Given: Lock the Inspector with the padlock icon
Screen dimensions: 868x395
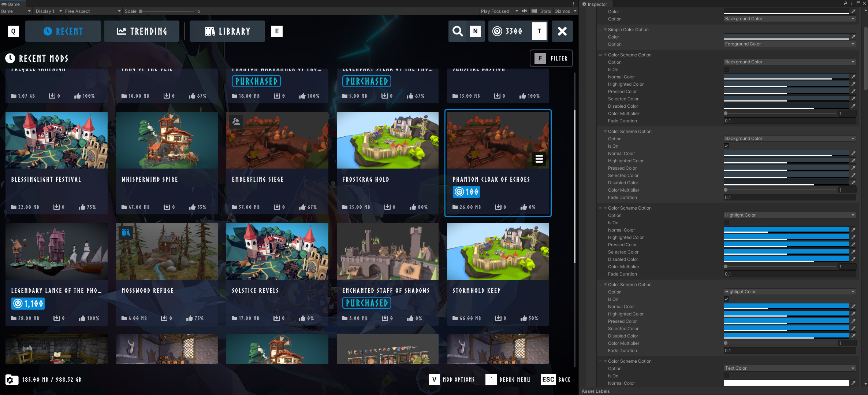Looking at the screenshot, I should tap(846, 3).
